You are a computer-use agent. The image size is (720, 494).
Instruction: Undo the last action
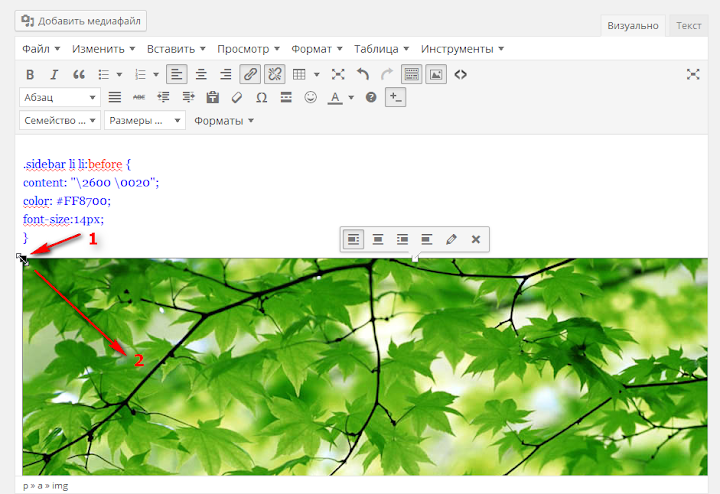click(362, 74)
